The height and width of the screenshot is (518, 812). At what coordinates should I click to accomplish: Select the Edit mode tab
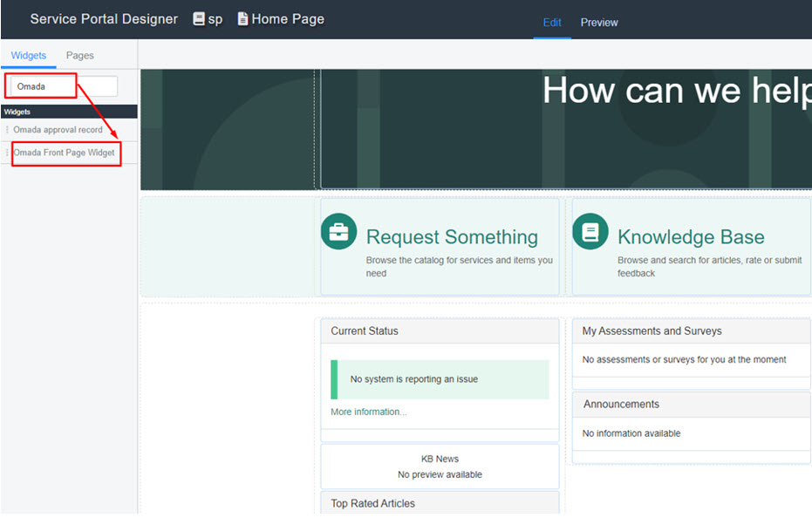coord(552,23)
